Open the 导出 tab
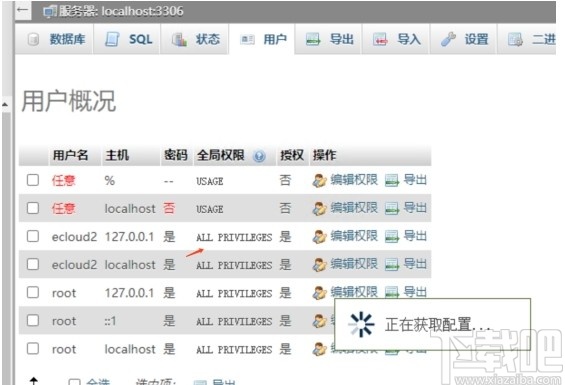The image size is (565, 385). [x=328, y=39]
